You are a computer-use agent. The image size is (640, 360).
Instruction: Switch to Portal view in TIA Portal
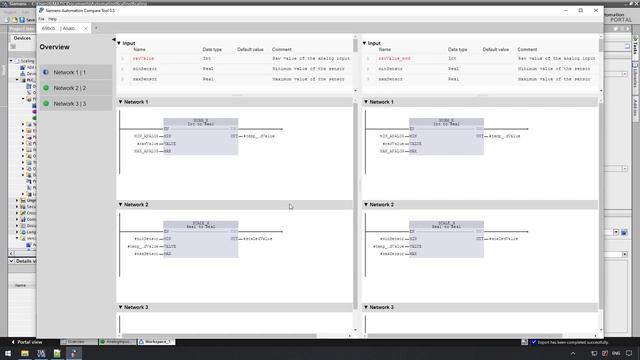[27, 342]
